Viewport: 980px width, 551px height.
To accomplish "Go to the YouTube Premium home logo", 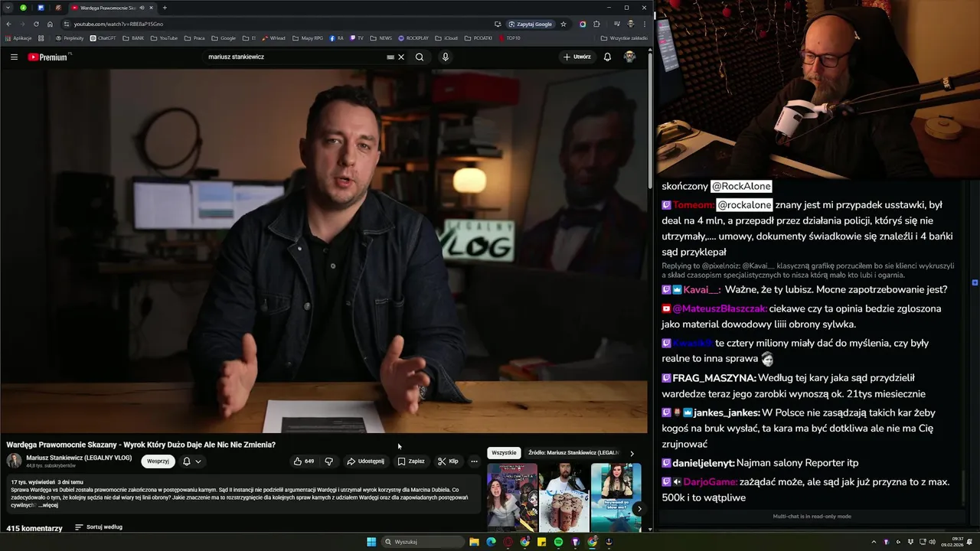I will click(47, 57).
